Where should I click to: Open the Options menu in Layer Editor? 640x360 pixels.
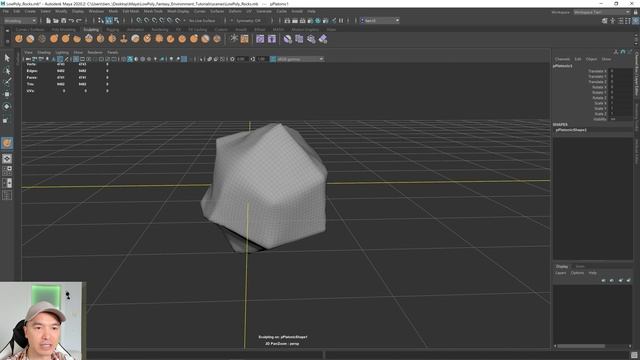point(577,273)
